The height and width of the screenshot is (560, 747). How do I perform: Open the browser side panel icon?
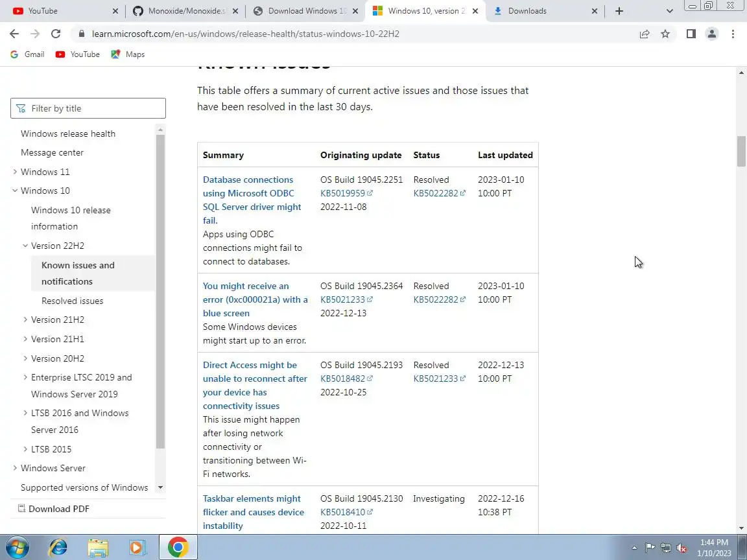691,34
